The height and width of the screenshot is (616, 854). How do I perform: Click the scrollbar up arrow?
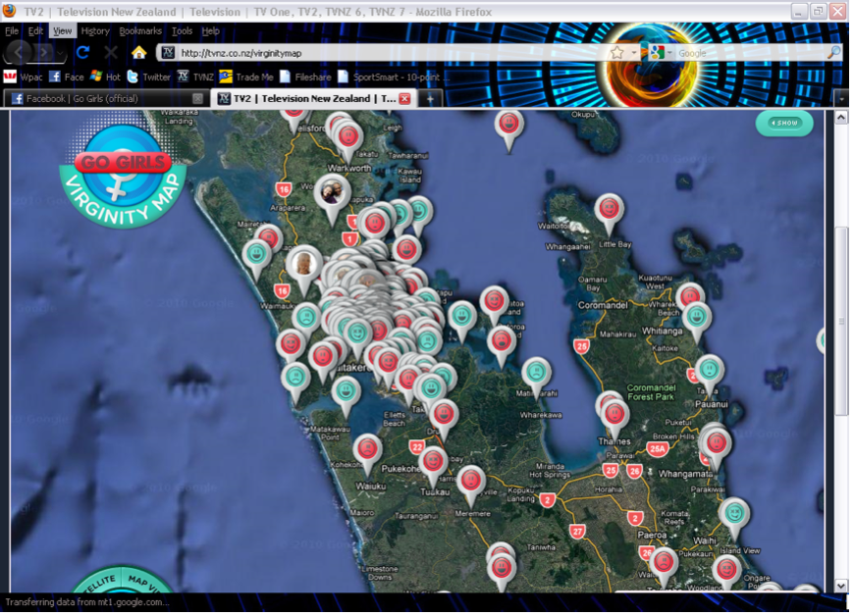click(x=841, y=117)
